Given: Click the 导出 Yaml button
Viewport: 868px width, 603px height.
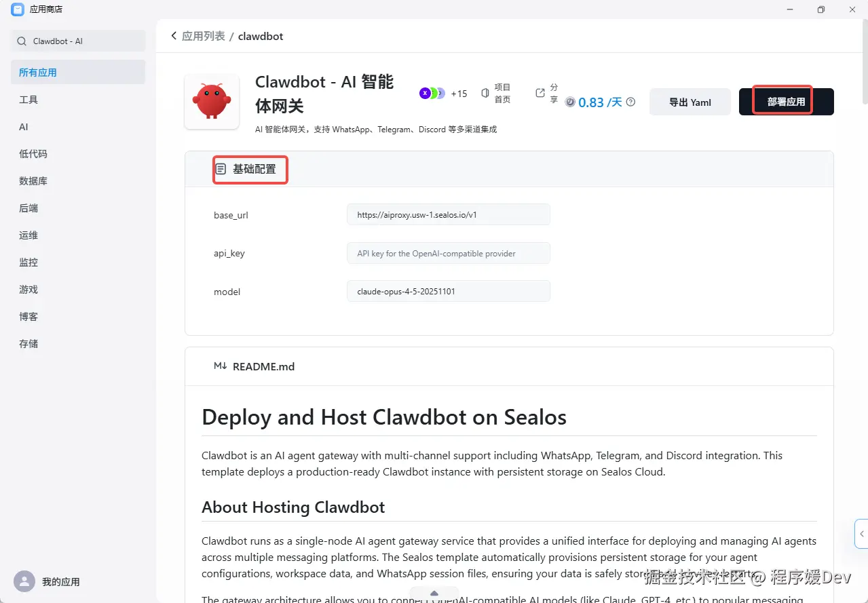Looking at the screenshot, I should click(690, 102).
